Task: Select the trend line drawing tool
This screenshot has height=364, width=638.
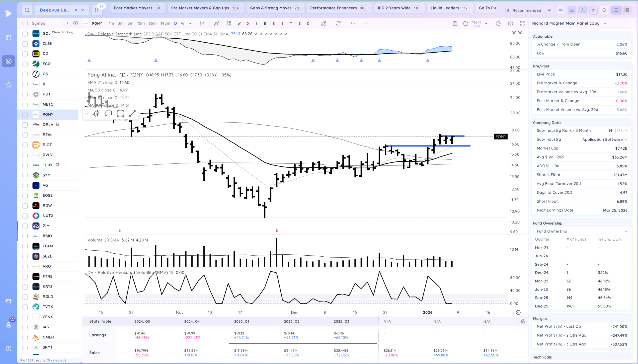Action: (132, 114)
